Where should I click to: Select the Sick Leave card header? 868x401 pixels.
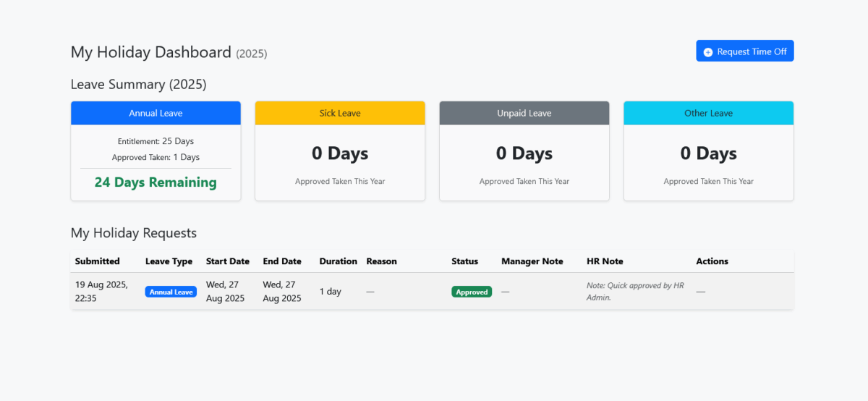[340, 113]
